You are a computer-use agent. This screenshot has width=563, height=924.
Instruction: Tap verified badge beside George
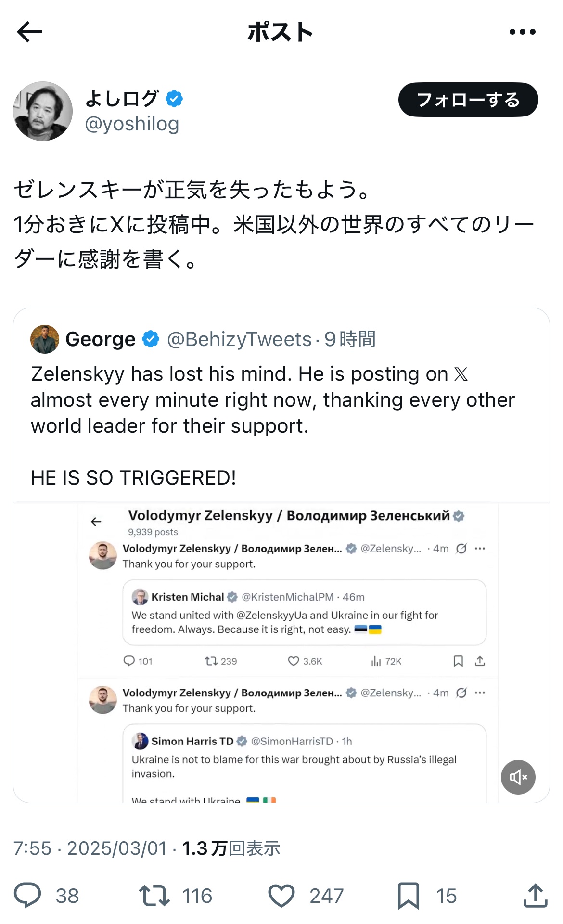(x=151, y=339)
